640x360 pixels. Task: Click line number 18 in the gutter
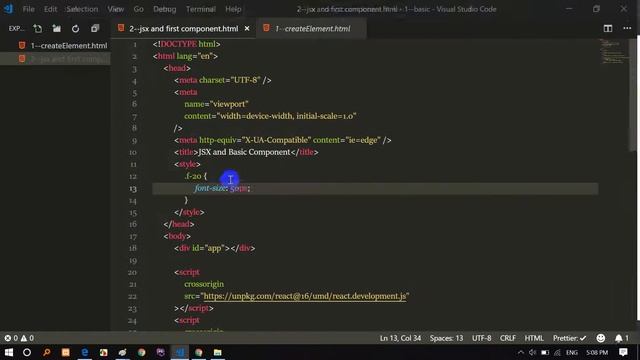(133, 248)
